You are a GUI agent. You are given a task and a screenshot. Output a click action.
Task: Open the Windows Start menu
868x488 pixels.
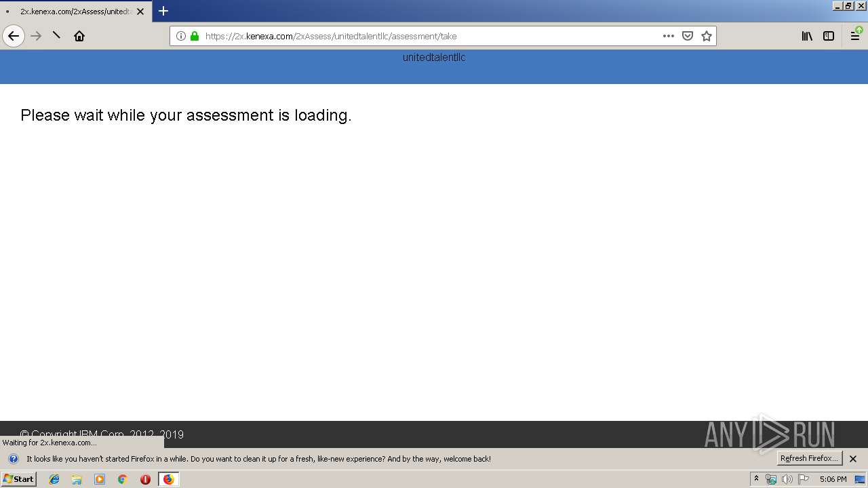tap(19, 479)
